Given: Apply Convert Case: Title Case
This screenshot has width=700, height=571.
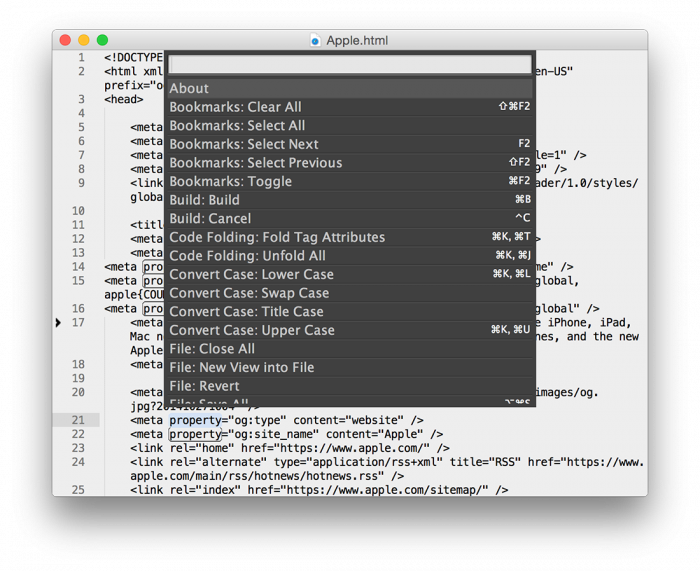Looking at the screenshot, I should click(x=350, y=312).
